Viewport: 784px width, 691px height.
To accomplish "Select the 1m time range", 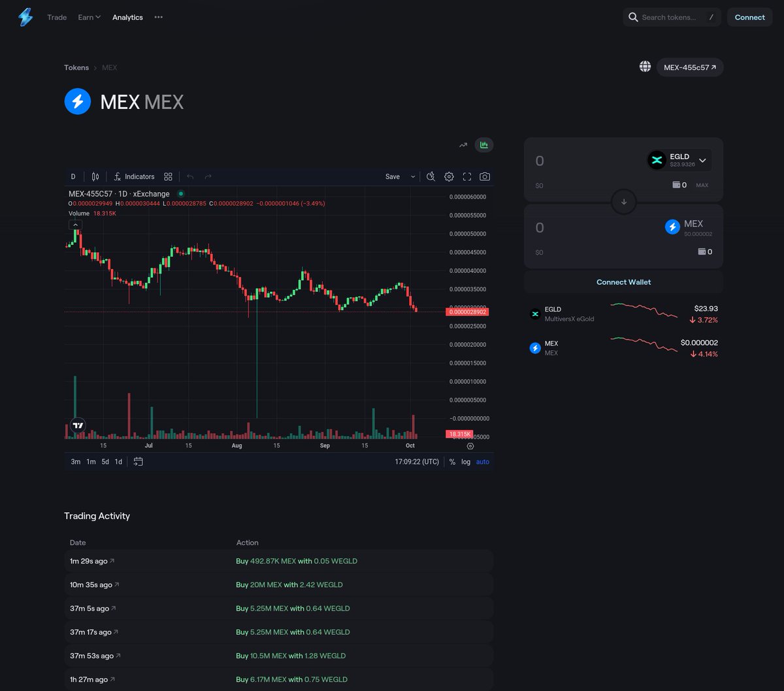I will tap(91, 462).
